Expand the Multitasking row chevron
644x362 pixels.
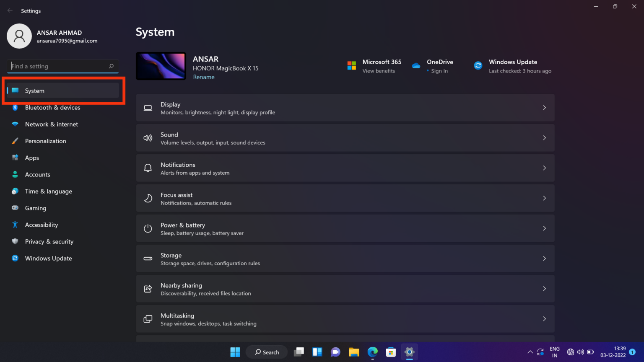[544, 319]
